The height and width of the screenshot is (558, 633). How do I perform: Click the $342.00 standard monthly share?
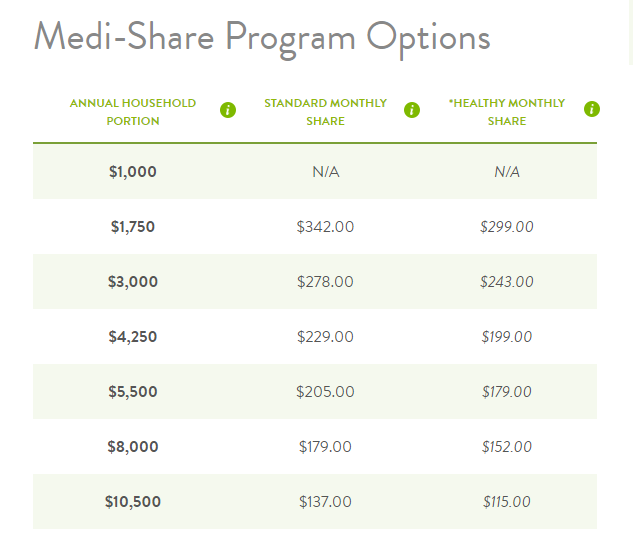click(x=325, y=227)
